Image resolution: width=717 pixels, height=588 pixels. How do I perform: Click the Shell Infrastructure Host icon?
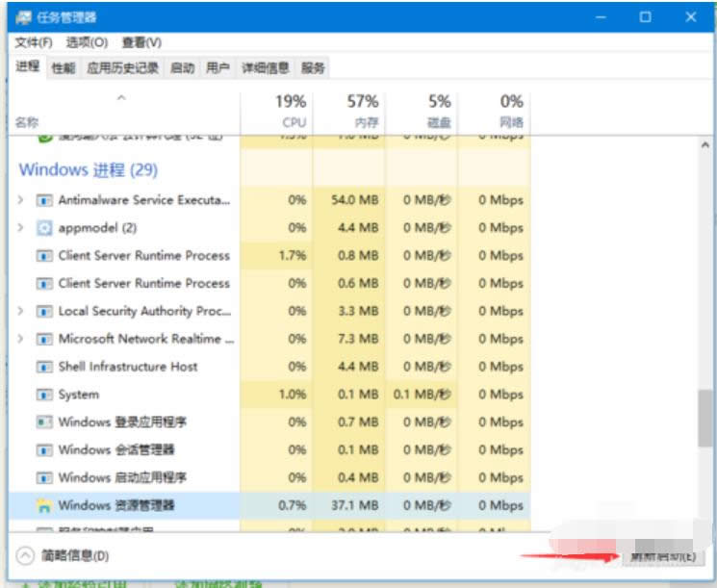pyautogui.click(x=43, y=367)
